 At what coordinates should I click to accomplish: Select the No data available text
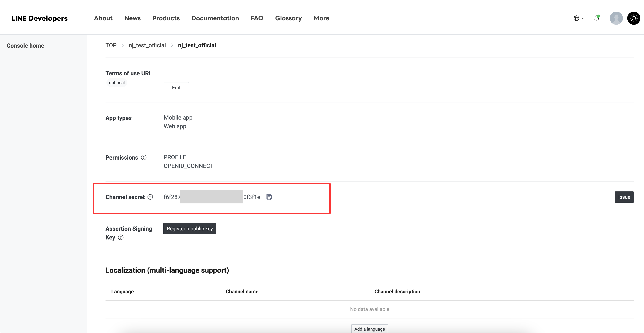(369, 309)
